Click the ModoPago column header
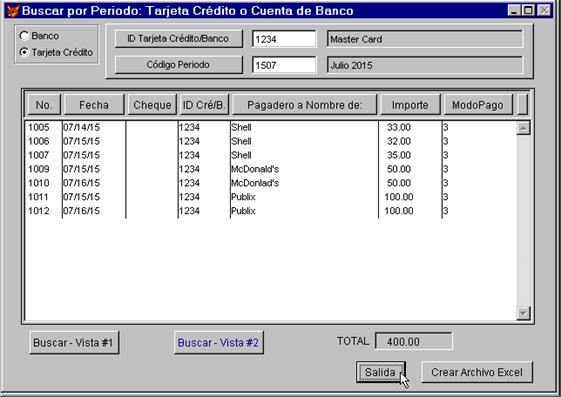 (478, 105)
